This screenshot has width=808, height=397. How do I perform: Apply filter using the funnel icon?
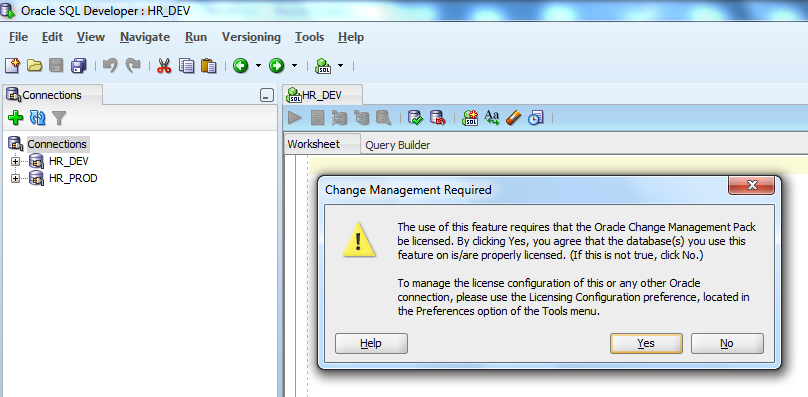click(x=59, y=118)
